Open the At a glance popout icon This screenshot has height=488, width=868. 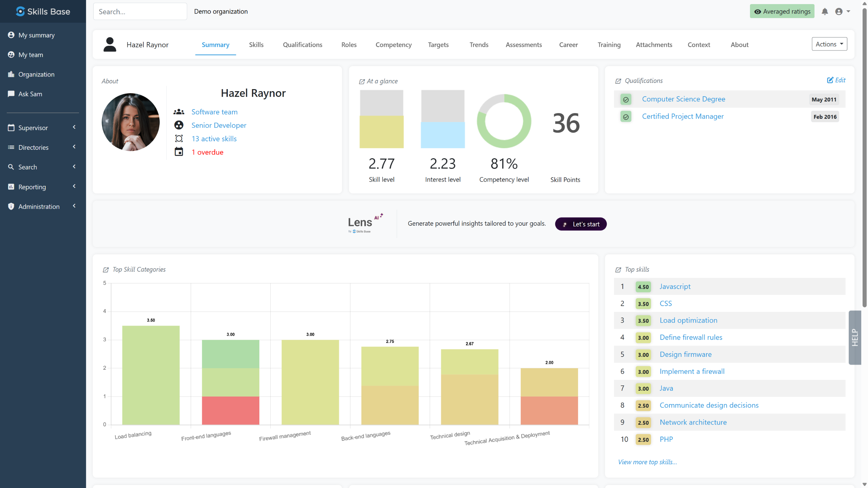point(362,81)
